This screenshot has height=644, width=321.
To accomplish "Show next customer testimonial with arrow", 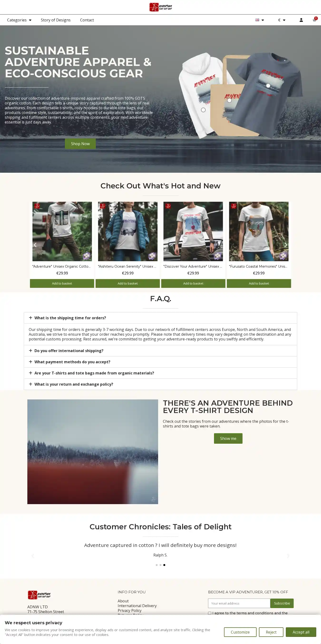I will tap(288, 556).
